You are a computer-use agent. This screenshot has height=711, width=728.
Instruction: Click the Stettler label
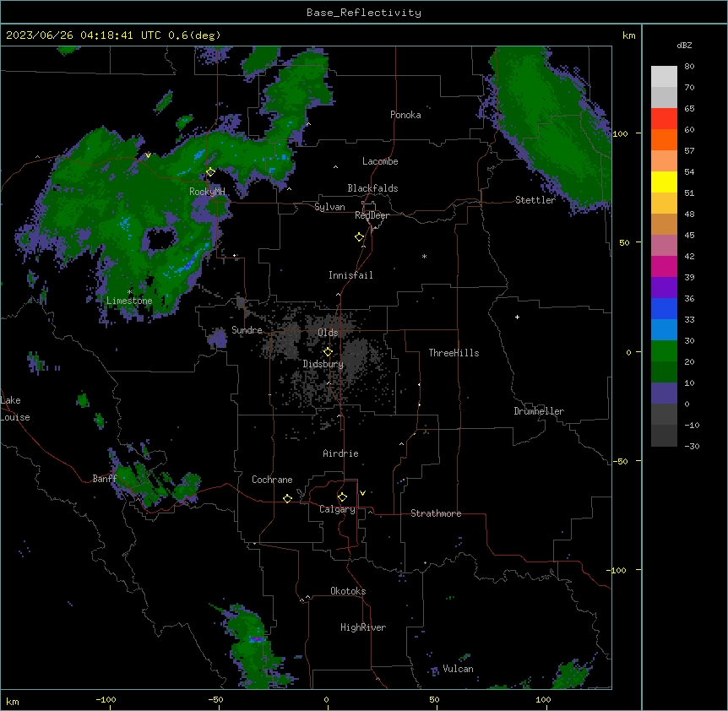click(x=535, y=200)
